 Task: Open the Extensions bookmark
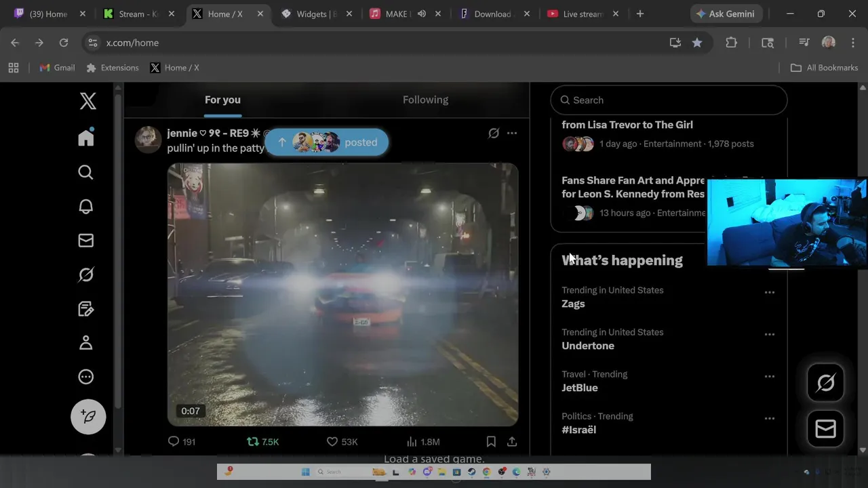[x=113, y=68]
